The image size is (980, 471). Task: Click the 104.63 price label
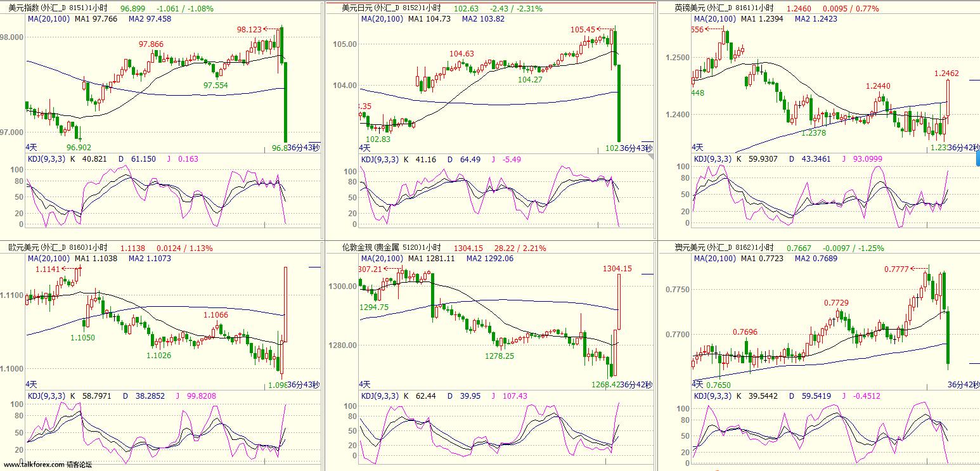461,53
